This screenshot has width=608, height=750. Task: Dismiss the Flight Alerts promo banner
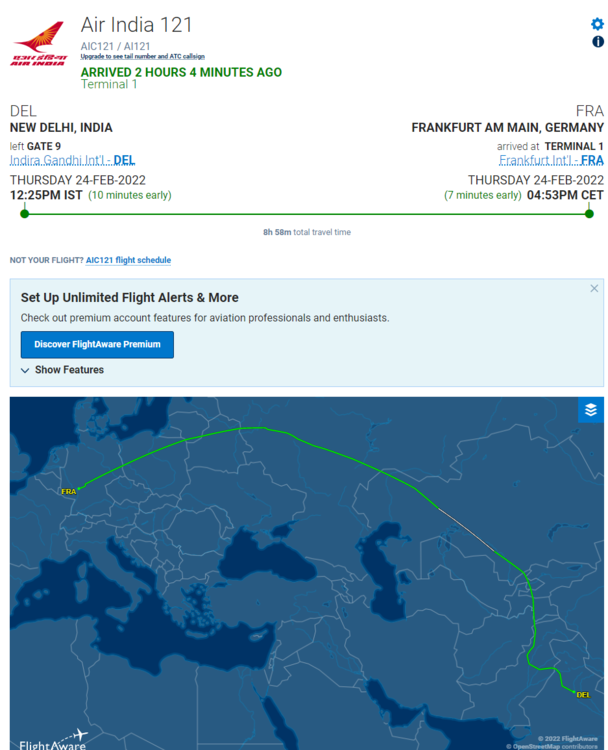pos(594,289)
